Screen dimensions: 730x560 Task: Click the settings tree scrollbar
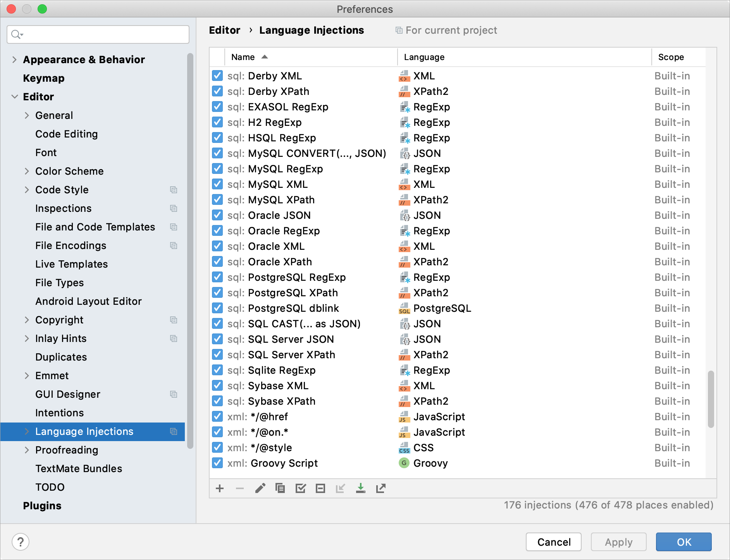pos(190,251)
